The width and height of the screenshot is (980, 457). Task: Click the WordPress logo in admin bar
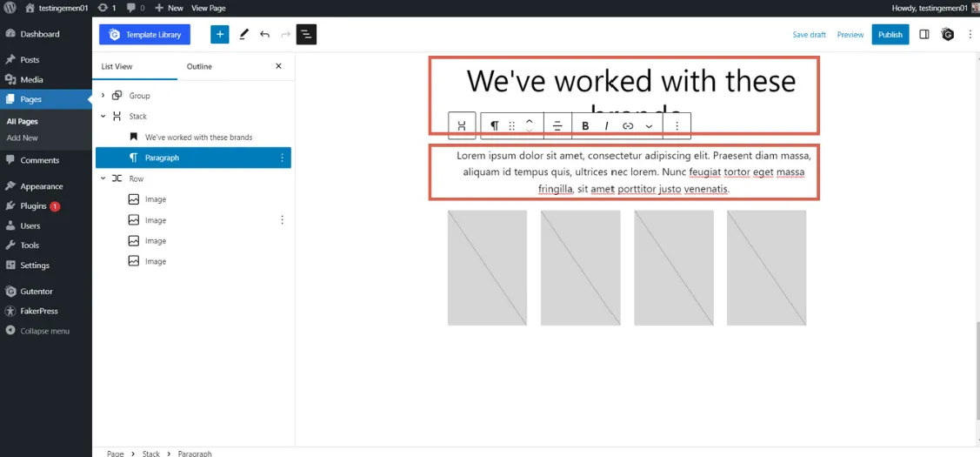click(10, 8)
